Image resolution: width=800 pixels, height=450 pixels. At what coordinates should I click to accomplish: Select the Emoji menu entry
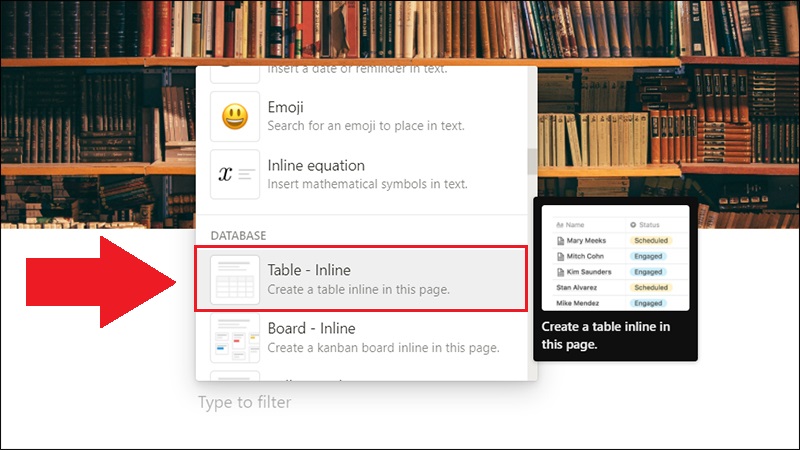click(362, 116)
